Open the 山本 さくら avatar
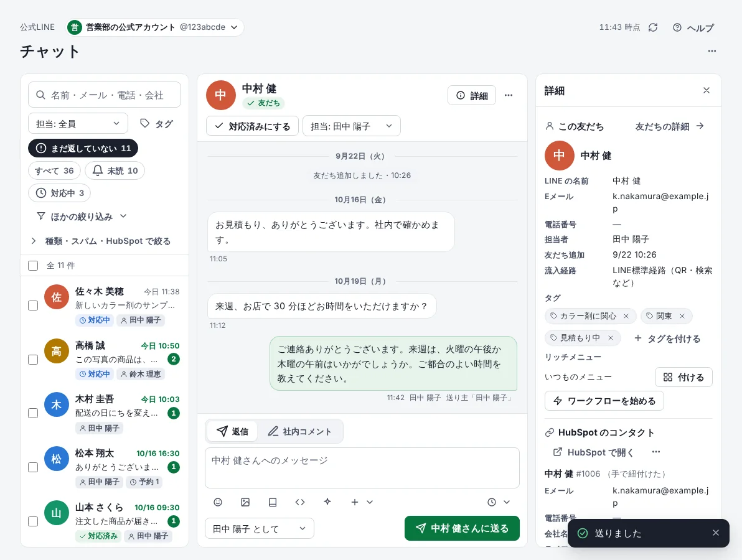Screen dimensions: 742x560 coord(56,513)
